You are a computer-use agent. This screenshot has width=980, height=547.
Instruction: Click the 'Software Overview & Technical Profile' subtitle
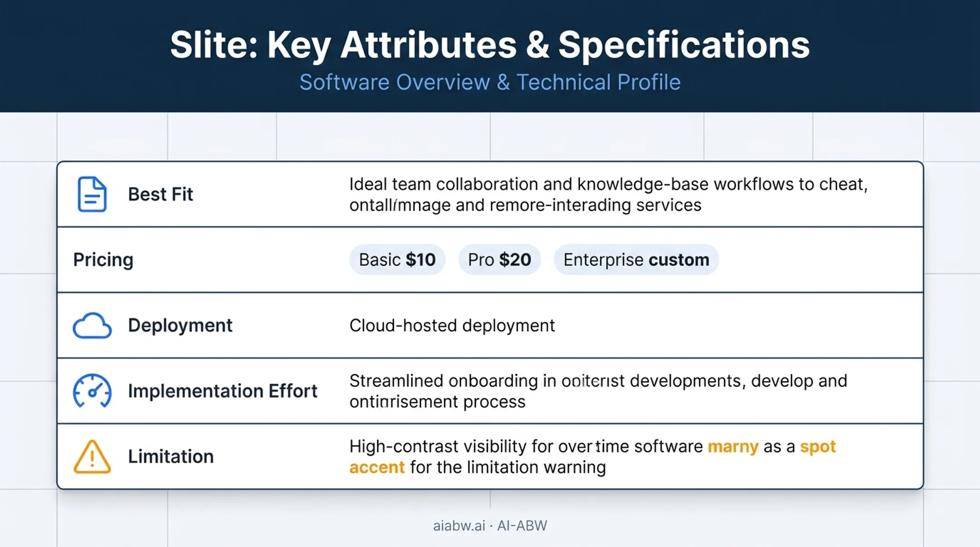[490, 83]
